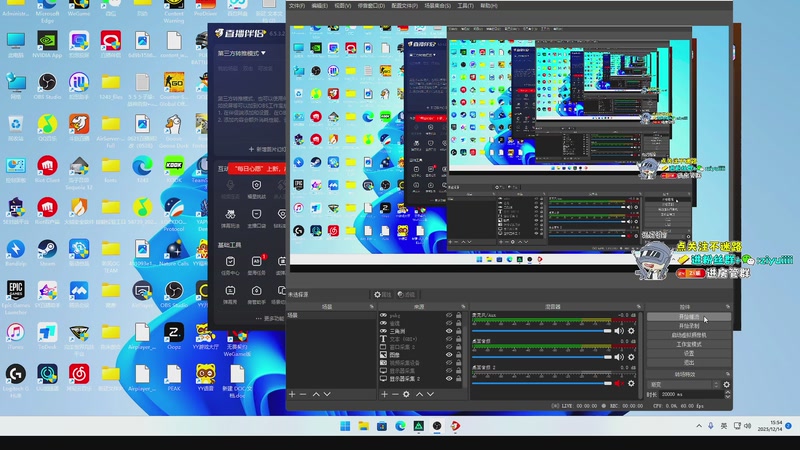Show the pubg source with its eye
800x450 pixels.
(449, 315)
